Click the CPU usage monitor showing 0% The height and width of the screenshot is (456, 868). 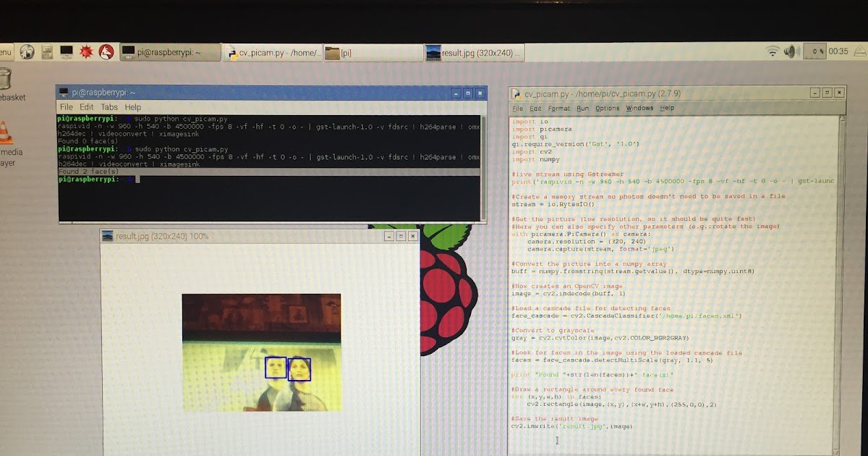(x=814, y=52)
